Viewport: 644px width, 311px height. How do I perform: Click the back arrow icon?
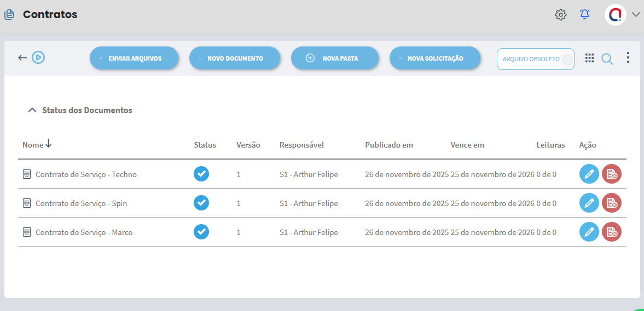(x=22, y=57)
